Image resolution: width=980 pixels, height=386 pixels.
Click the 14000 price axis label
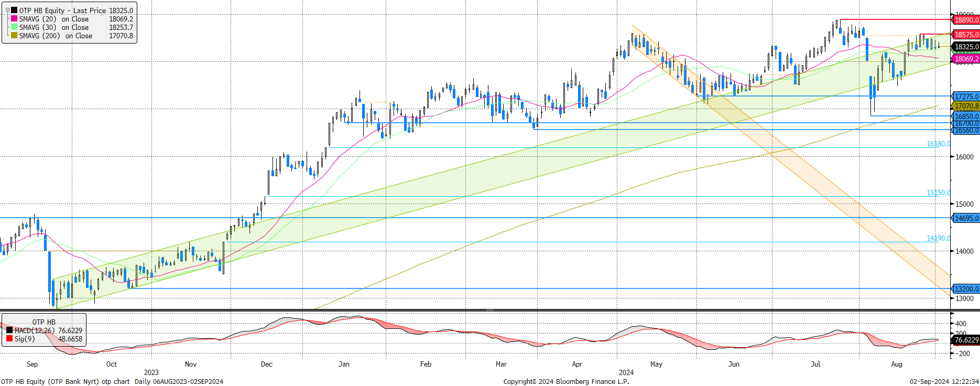964,251
